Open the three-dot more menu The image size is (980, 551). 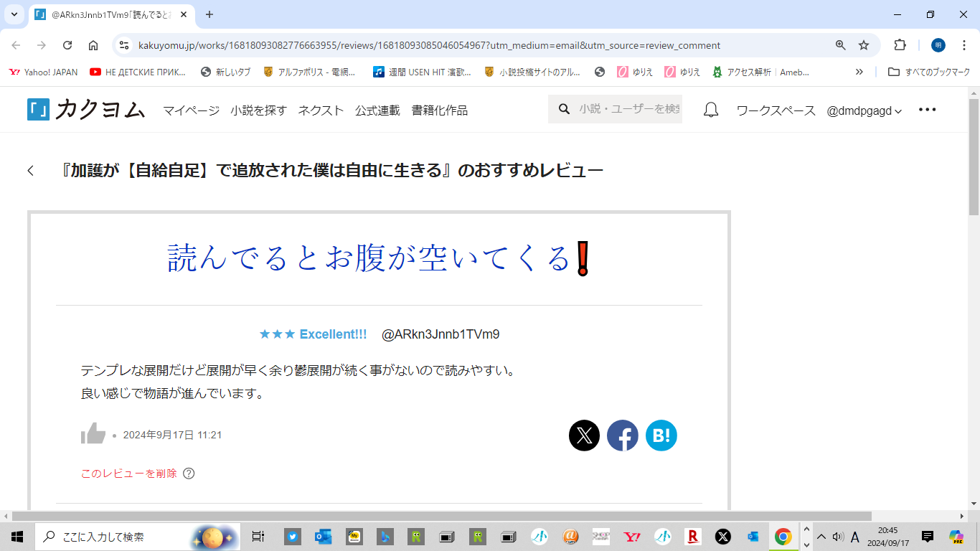(927, 110)
